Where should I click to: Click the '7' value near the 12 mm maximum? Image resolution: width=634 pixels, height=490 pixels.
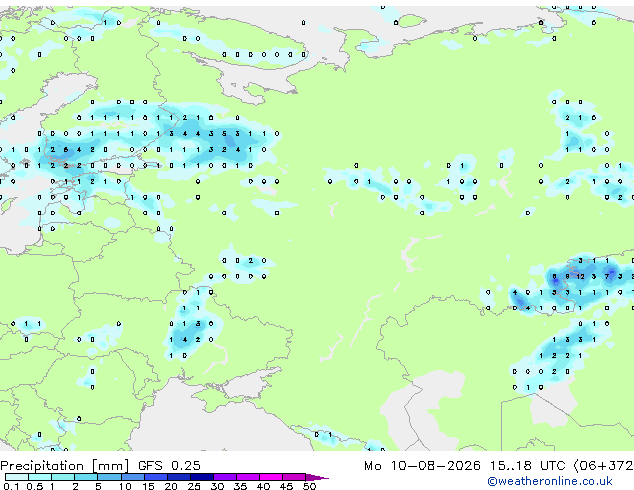(607, 277)
